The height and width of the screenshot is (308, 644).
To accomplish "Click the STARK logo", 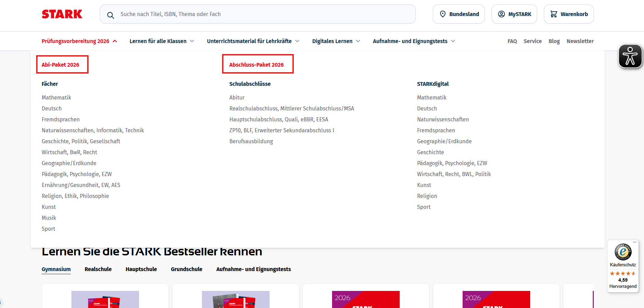I will point(61,14).
